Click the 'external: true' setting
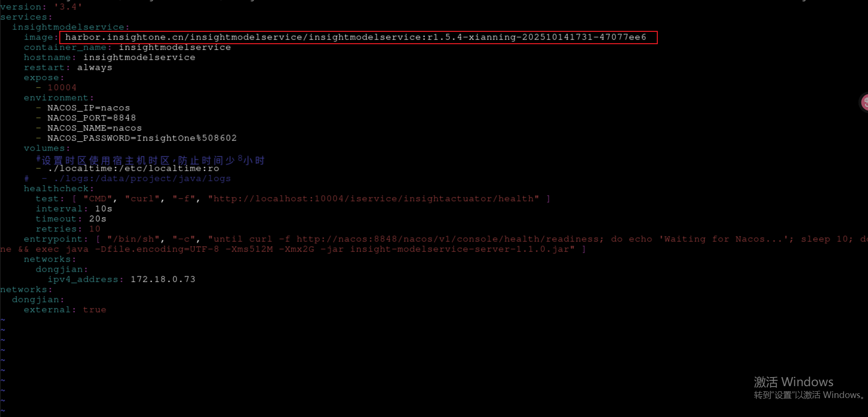This screenshot has height=417, width=868. pos(65,310)
